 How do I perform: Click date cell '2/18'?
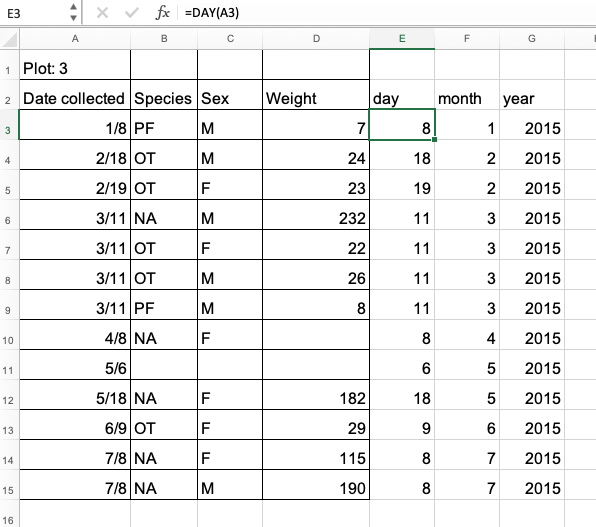point(75,155)
